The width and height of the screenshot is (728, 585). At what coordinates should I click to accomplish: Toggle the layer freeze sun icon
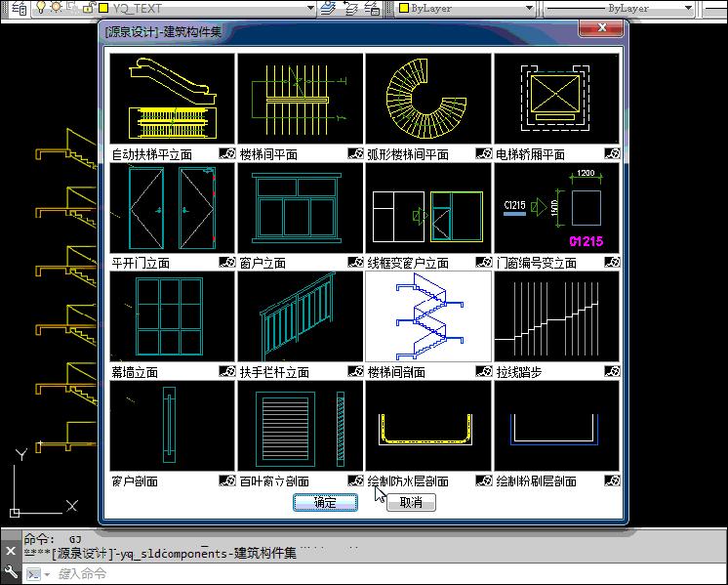click(57, 7)
